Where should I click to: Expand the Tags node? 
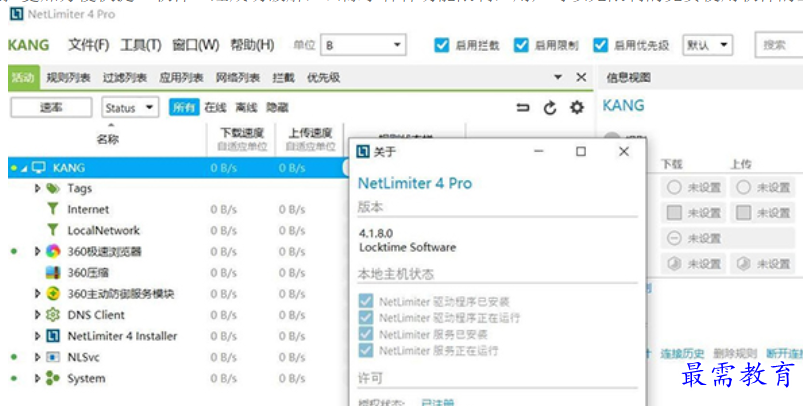click(37, 188)
